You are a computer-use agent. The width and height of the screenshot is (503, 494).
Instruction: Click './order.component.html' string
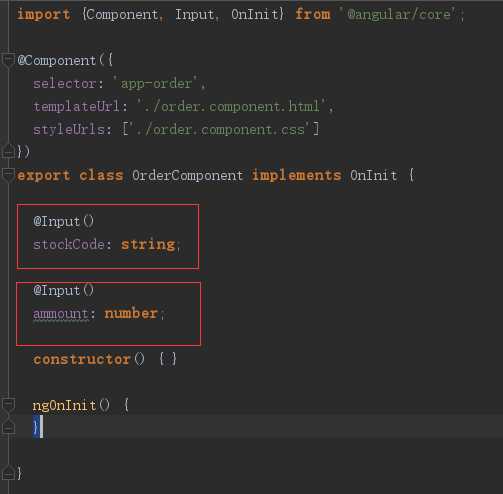[232, 106]
